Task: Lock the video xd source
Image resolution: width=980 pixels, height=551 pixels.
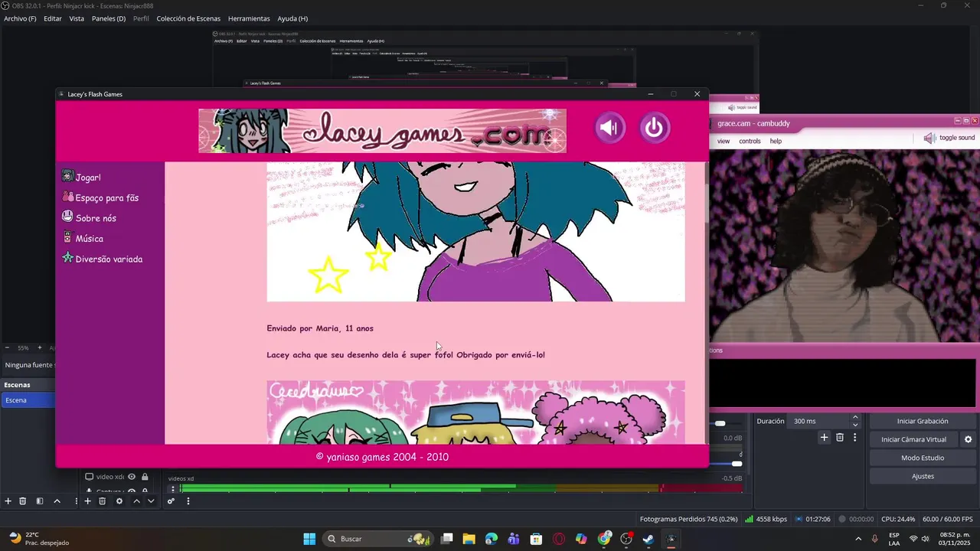Action: [x=145, y=477]
